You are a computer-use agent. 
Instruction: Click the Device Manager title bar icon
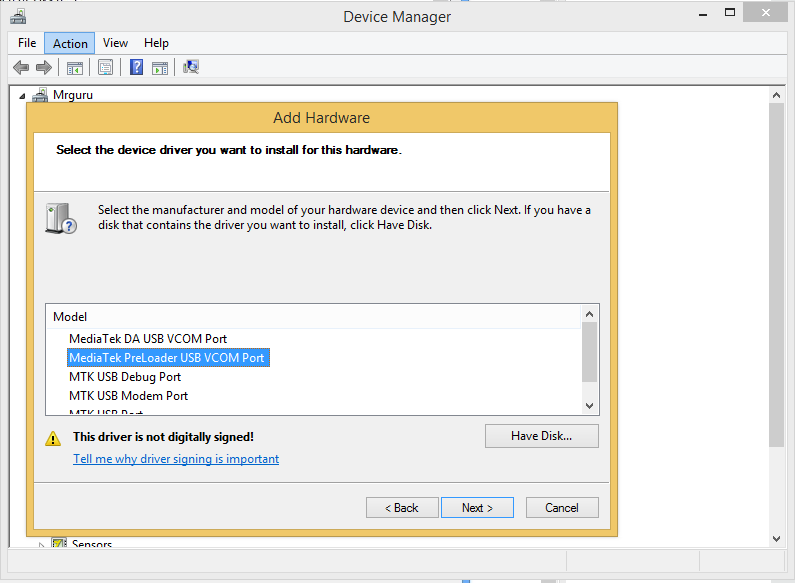18,17
